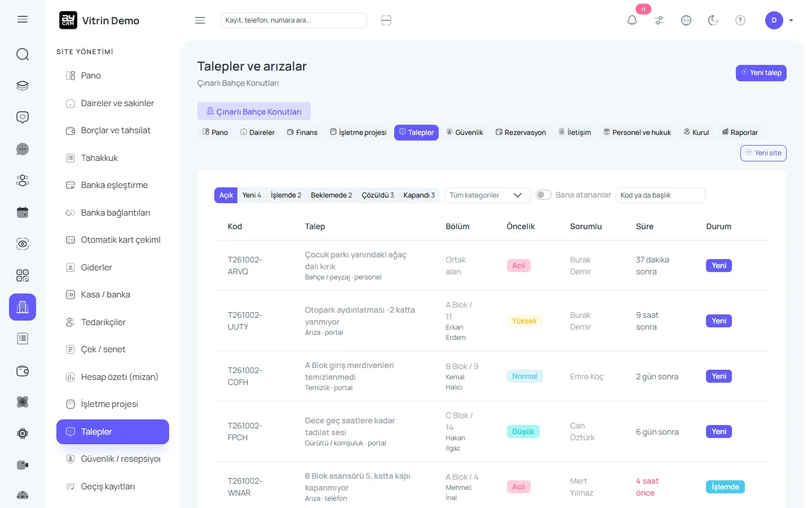The width and height of the screenshot is (812, 508).
Task: Filter by Beklemede 2 status
Action: [332, 195]
